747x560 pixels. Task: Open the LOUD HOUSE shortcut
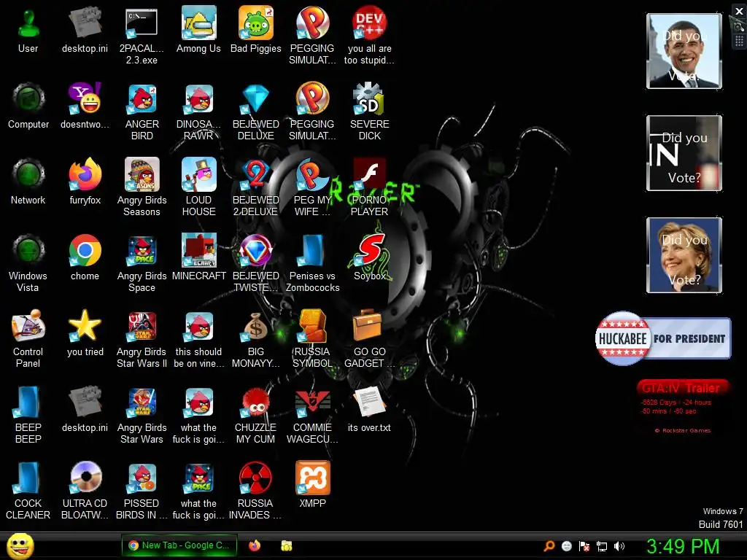pos(198,187)
